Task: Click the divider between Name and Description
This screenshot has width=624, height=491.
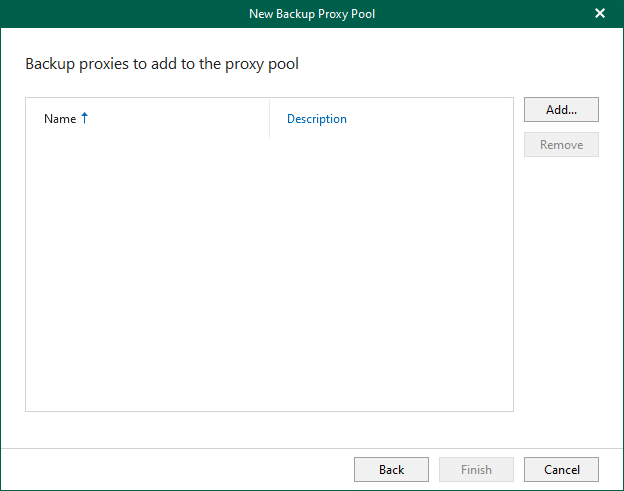Action: [x=269, y=119]
